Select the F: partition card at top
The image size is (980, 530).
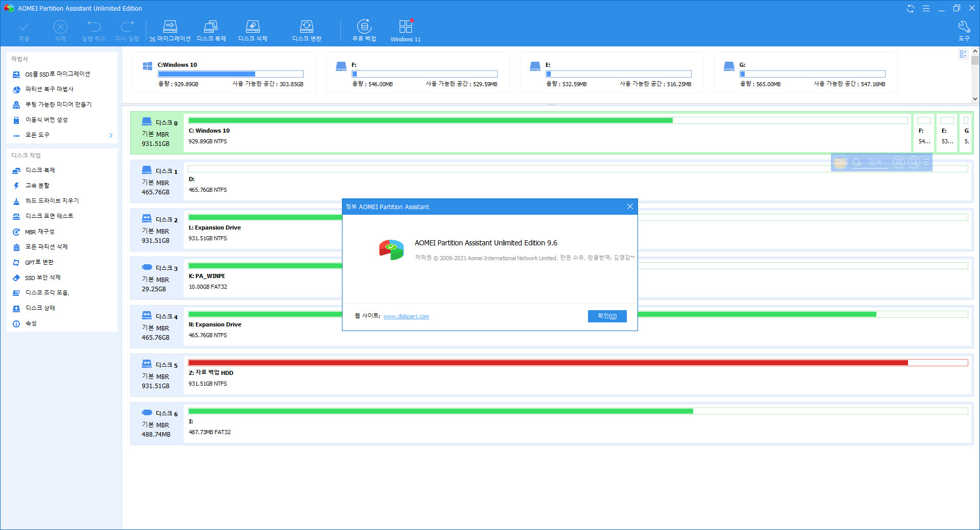click(x=418, y=72)
